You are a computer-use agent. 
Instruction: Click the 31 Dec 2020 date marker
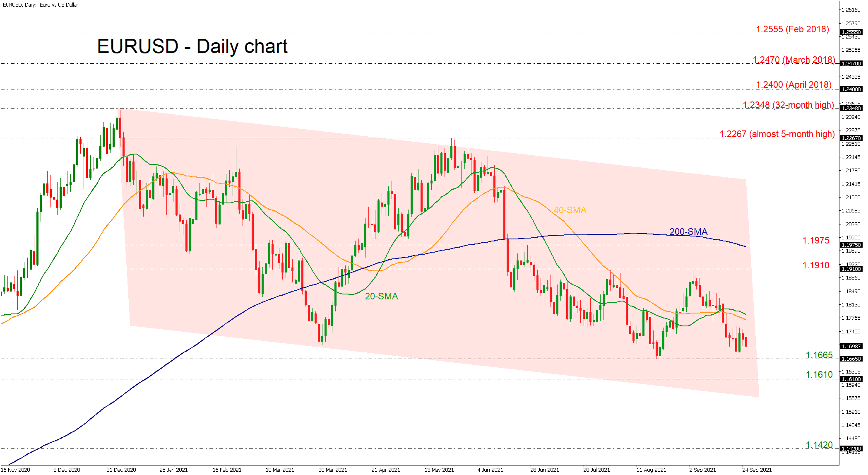121,470
